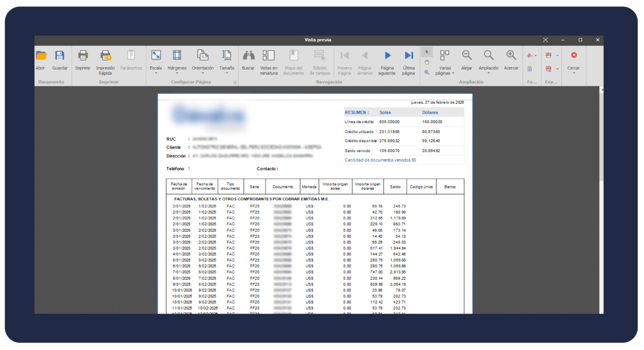Click the Abrir folder icon

[41, 56]
